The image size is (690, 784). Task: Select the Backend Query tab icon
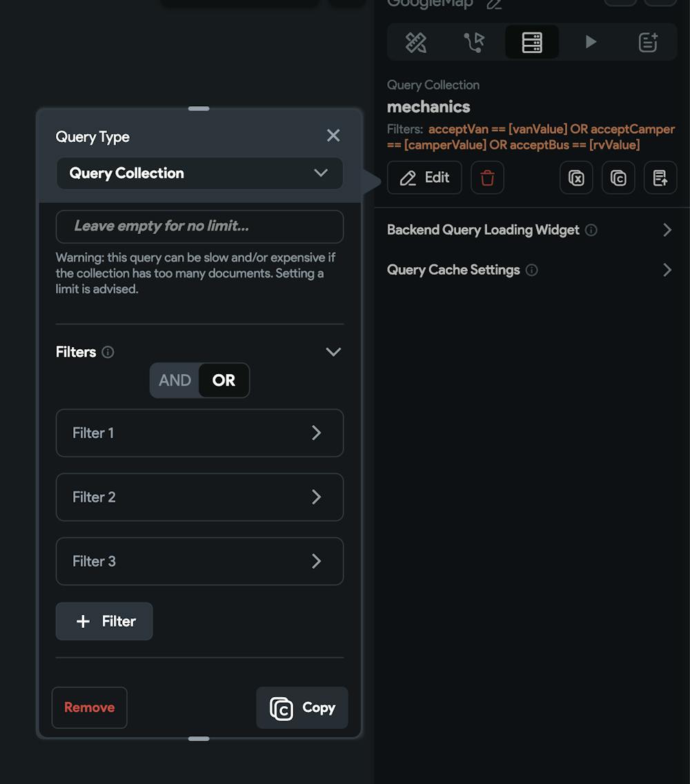tap(532, 43)
